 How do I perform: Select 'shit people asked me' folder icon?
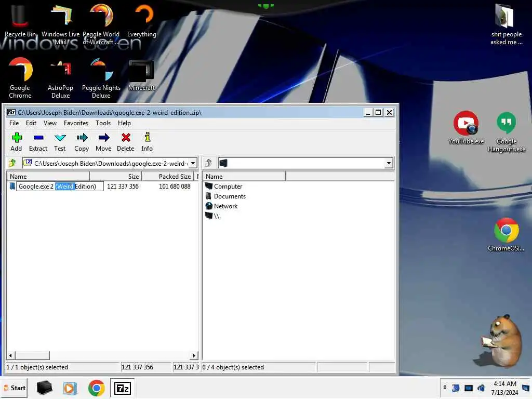(x=506, y=24)
